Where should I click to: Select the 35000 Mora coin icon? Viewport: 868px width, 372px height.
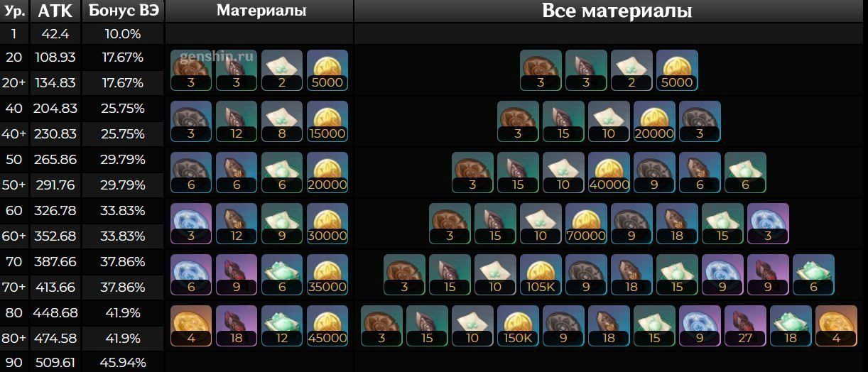pos(327,275)
